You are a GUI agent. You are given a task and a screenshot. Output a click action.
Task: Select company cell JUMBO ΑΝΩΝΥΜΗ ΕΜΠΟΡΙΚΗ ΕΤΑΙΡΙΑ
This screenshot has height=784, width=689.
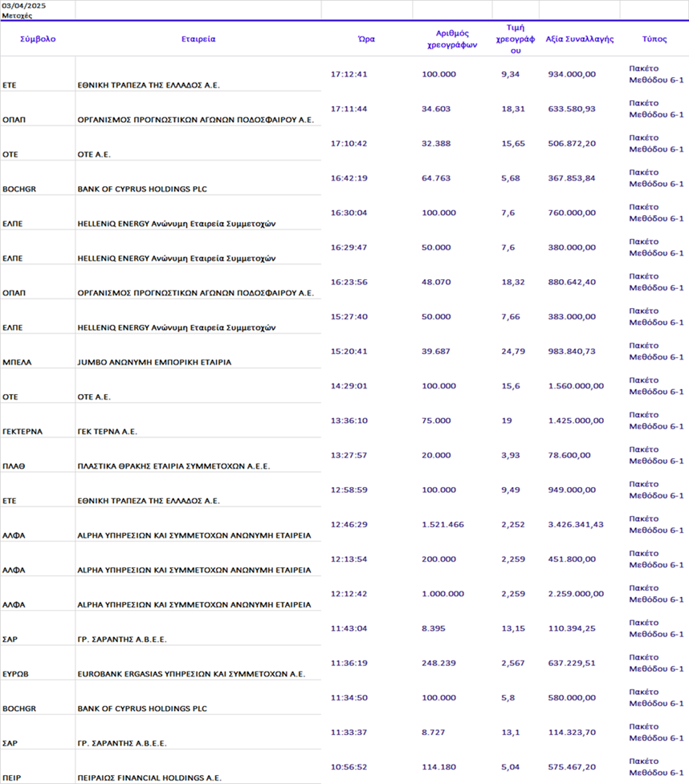pos(154,362)
